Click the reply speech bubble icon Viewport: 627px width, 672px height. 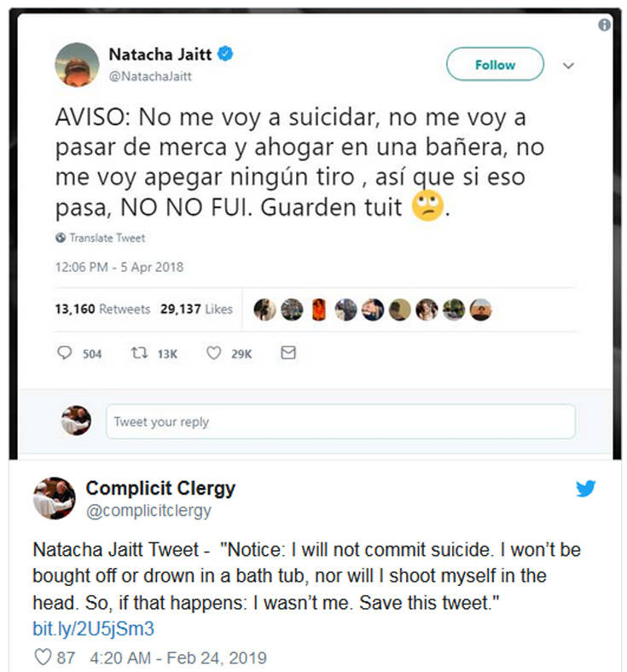(x=64, y=353)
